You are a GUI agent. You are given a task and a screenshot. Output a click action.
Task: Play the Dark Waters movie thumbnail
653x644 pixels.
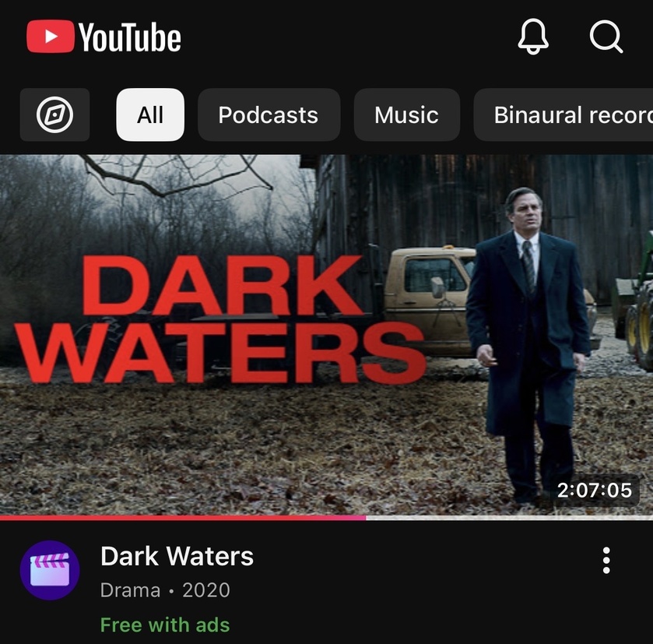(x=327, y=336)
